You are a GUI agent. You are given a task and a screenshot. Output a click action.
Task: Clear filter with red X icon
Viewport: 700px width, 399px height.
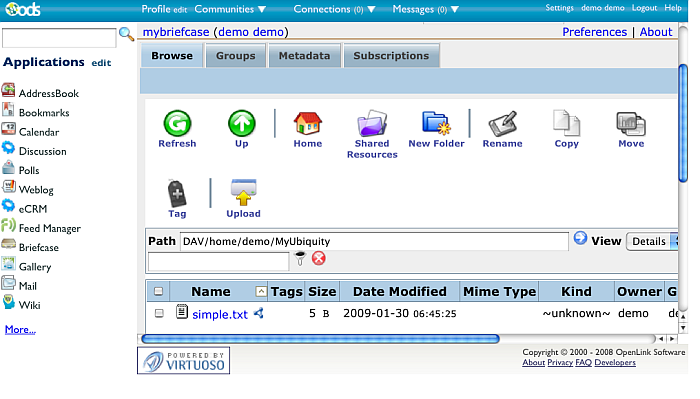tap(319, 258)
